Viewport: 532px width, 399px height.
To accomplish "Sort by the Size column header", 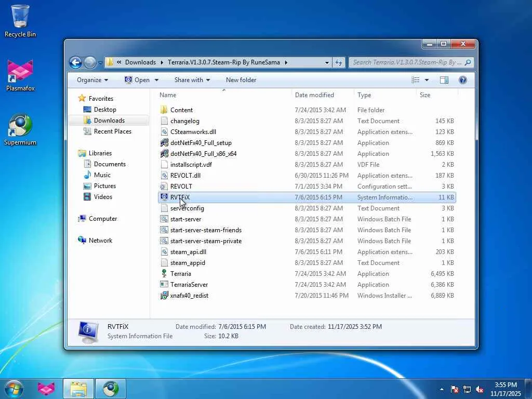I will (x=437, y=95).
